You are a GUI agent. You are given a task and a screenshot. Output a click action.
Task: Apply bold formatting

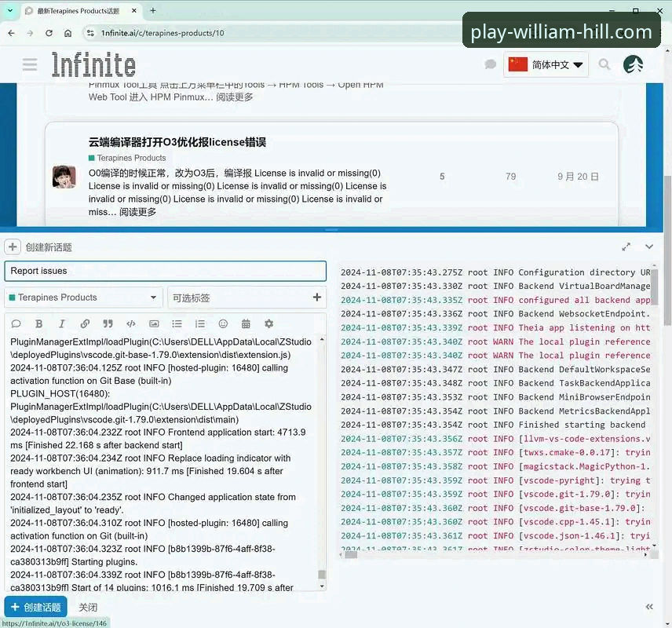(39, 323)
